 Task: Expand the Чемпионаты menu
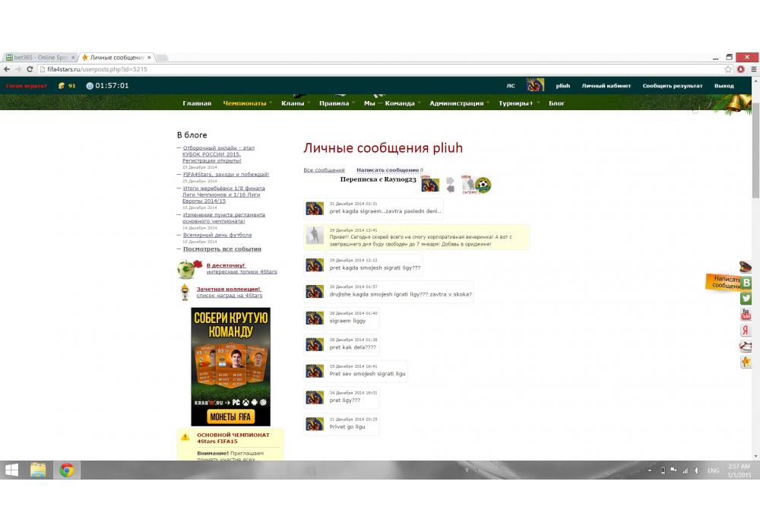tap(245, 103)
